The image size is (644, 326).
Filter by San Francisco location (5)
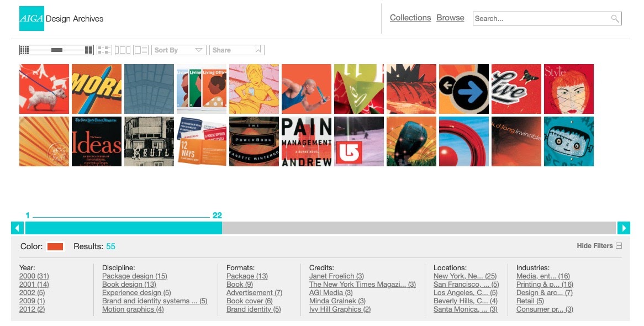click(467, 285)
